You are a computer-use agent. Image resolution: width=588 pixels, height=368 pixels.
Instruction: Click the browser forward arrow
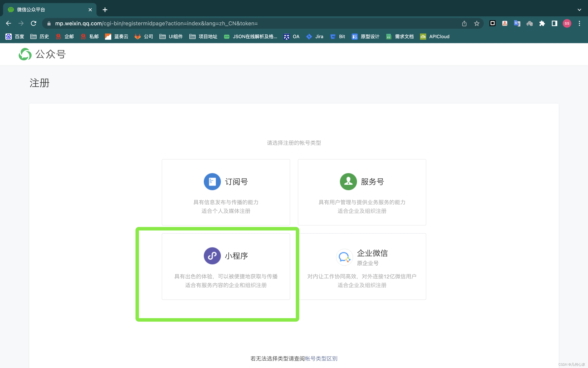(21, 23)
